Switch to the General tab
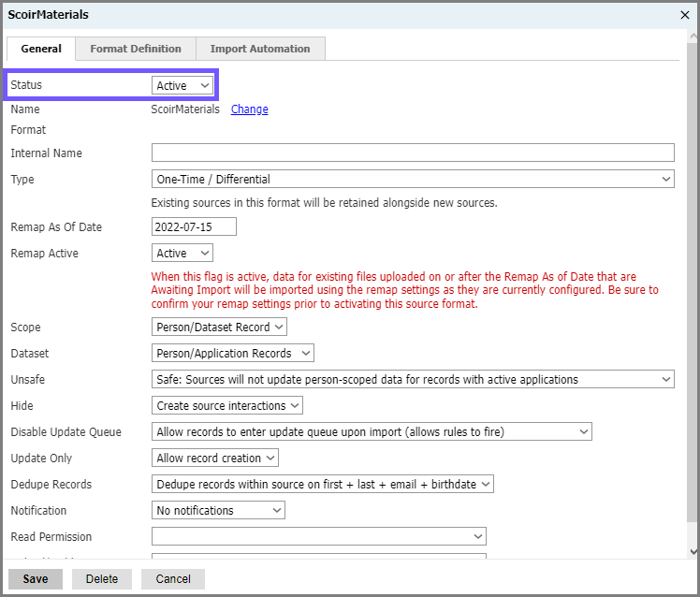Viewport: 700px width, 597px height. (41, 49)
